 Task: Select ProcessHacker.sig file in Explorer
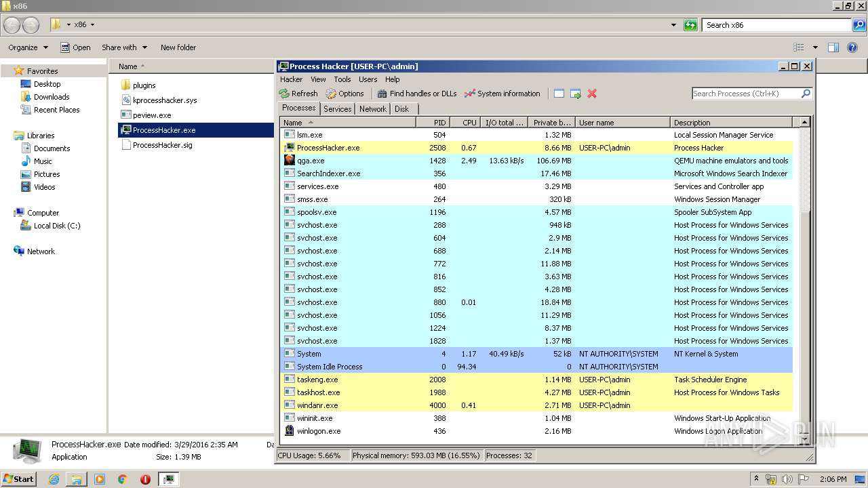162,145
